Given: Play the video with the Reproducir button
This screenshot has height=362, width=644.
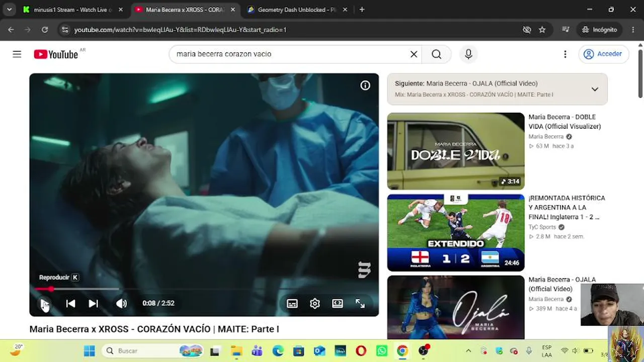Looking at the screenshot, I should (x=45, y=303).
